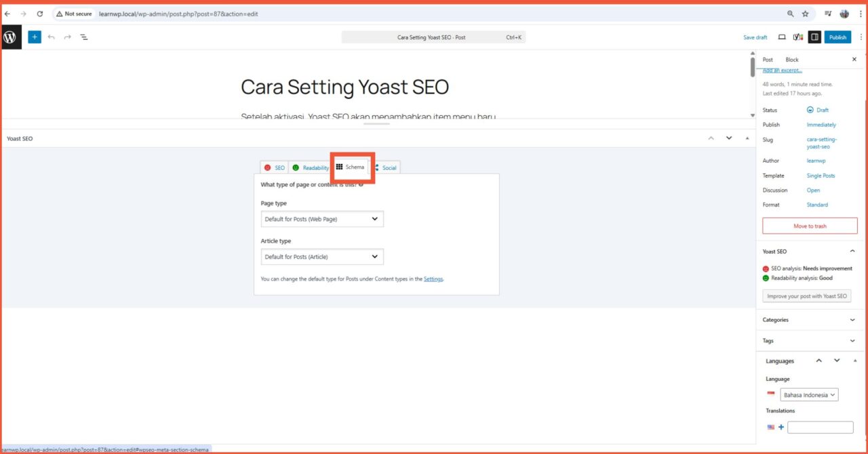Collapse the Yoast SEO meta box triangle
This screenshot has width=868, height=454.
[747, 138]
